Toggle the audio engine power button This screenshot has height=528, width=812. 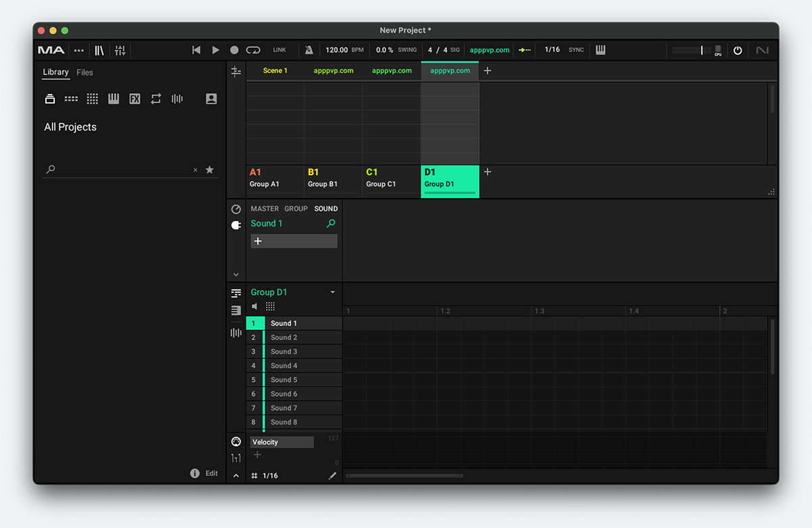coord(738,50)
